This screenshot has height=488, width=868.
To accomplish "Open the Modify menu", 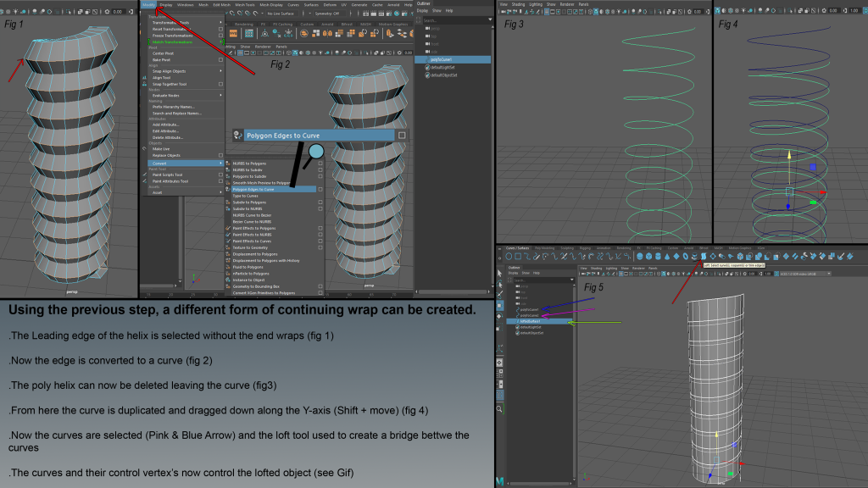I will (x=148, y=4).
